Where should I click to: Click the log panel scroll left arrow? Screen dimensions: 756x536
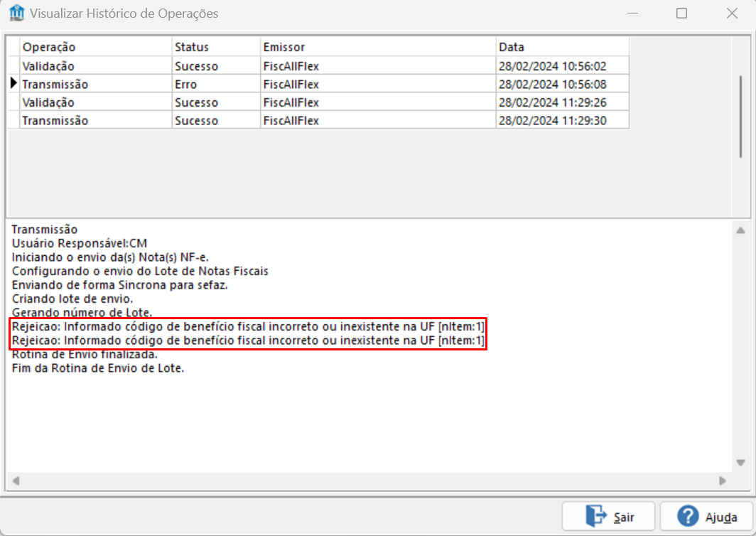(16, 481)
